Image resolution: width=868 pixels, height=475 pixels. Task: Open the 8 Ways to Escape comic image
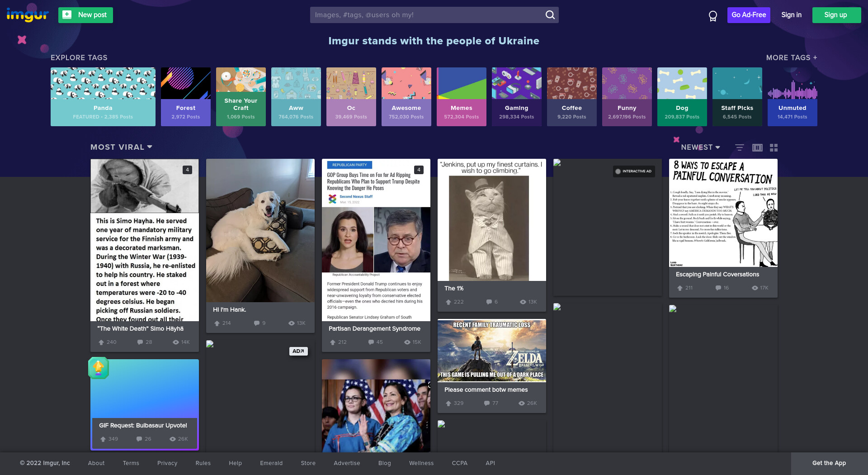click(x=723, y=213)
